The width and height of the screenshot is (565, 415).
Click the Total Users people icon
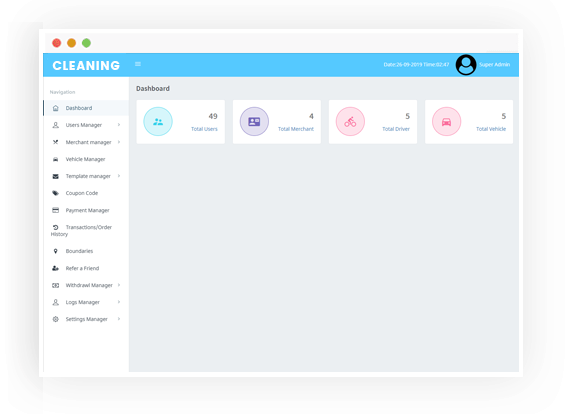(x=158, y=121)
